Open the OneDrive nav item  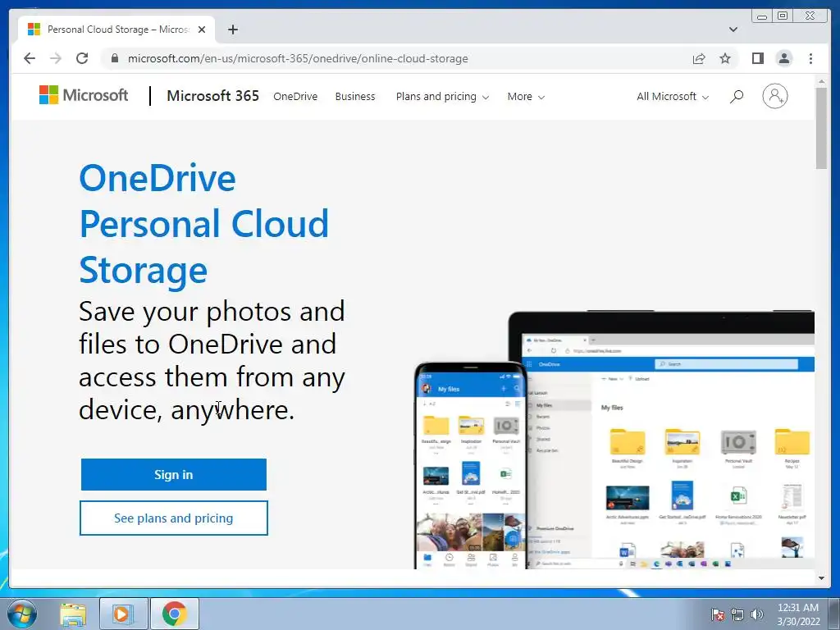pyautogui.click(x=295, y=97)
